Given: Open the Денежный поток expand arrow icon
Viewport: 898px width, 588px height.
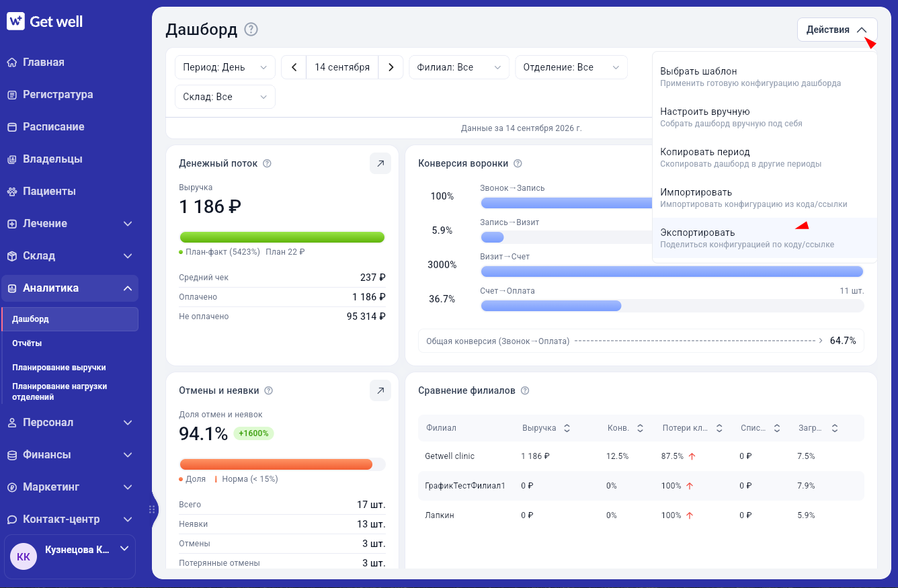Looking at the screenshot, I should click(380, 163).
